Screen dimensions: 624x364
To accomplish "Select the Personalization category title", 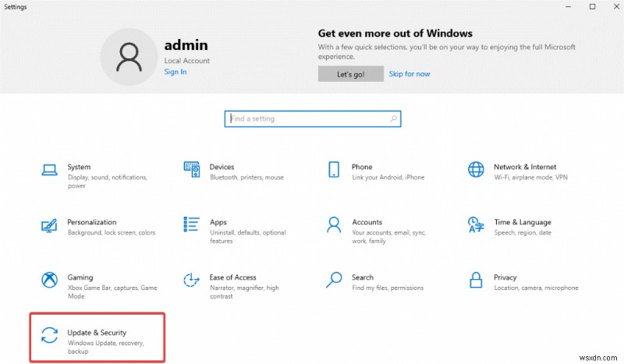I will pyautogui.click(x=91, y=222).
